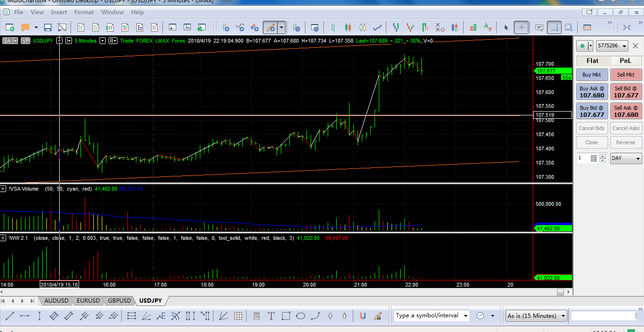644x332 pixels.
Task: Select the Text drawing tool
Action: pyautogui.click(x=271, y=315)
